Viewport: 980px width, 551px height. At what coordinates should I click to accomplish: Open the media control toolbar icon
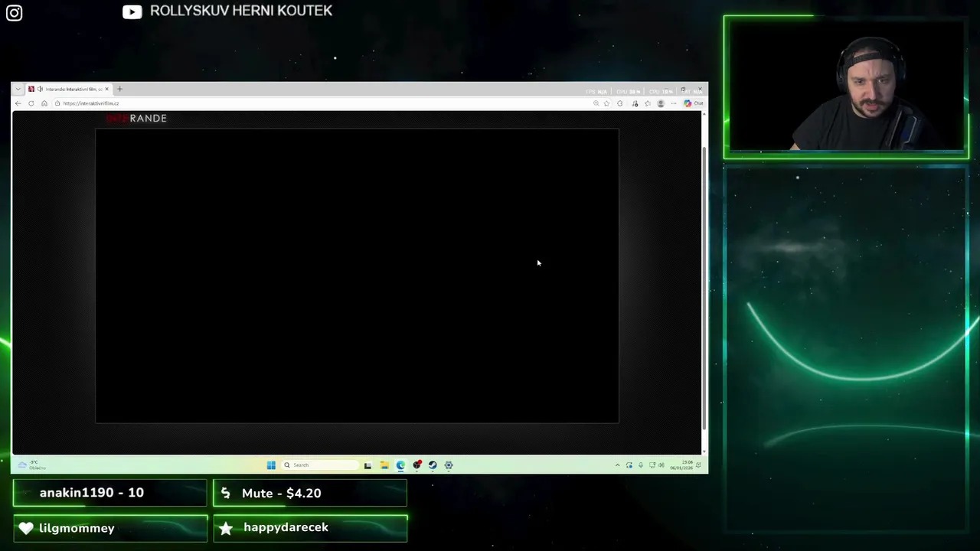(x=635, y=103)
